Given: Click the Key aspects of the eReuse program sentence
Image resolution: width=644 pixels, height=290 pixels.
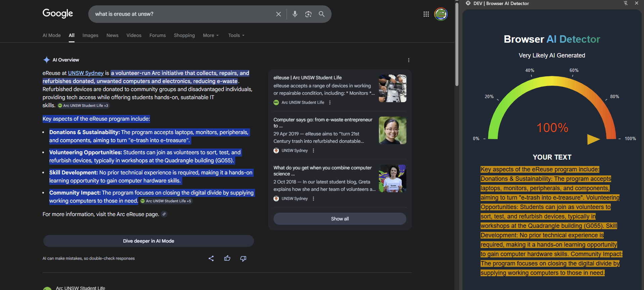Looking at the screenshot, I should pos(96,119).
